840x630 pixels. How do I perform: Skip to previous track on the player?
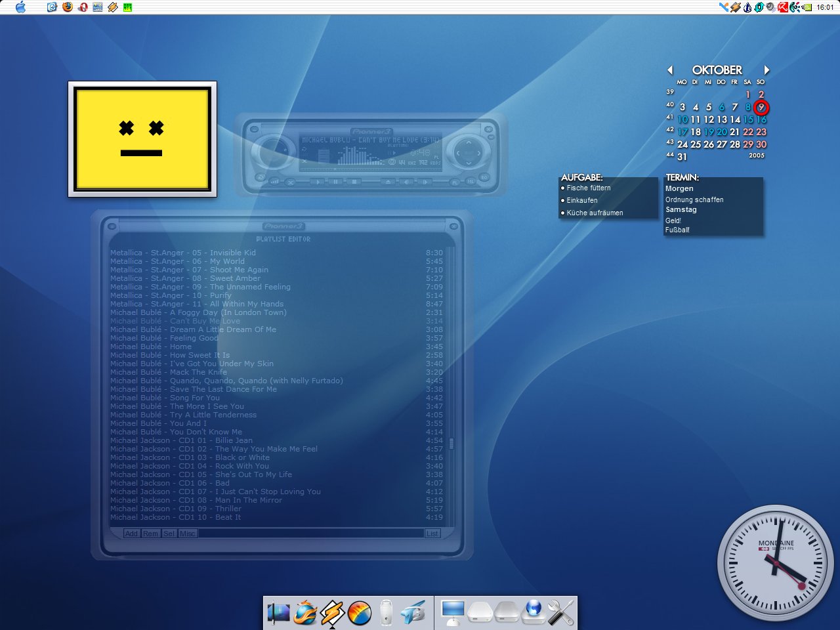click(406, 182)
